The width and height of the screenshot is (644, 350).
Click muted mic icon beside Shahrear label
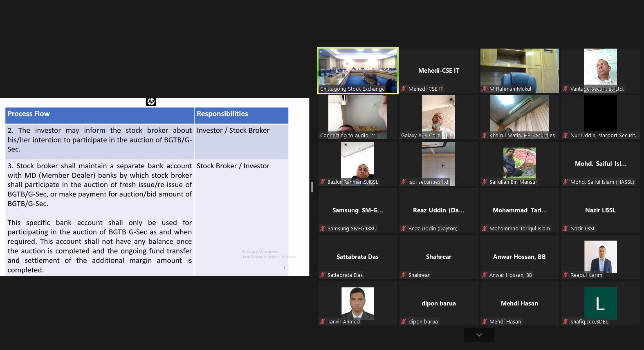click(404, 275)
